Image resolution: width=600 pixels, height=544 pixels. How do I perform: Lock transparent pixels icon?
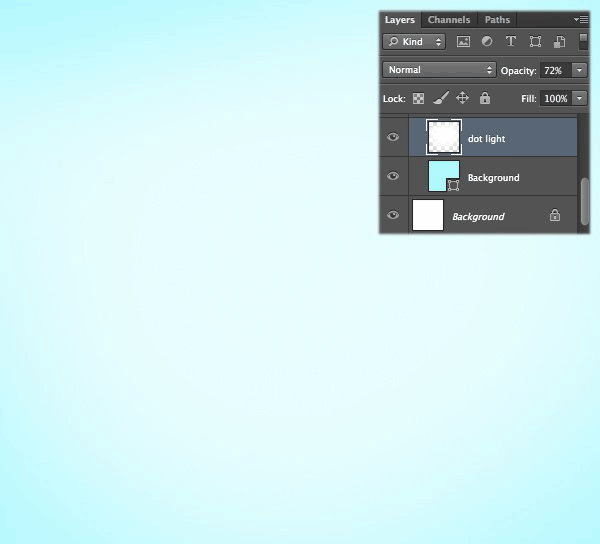tap(418, 99)
